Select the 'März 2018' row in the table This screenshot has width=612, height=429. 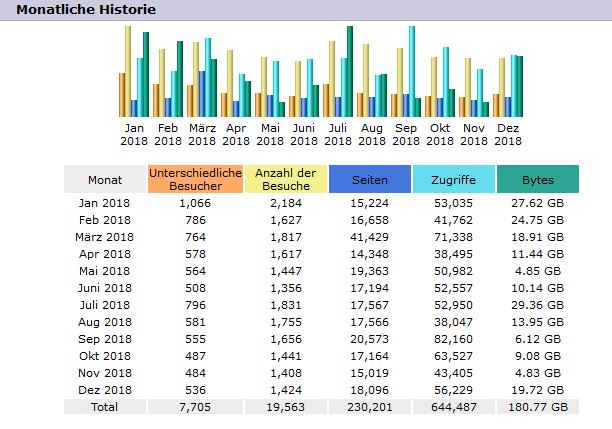coord(104,237)
